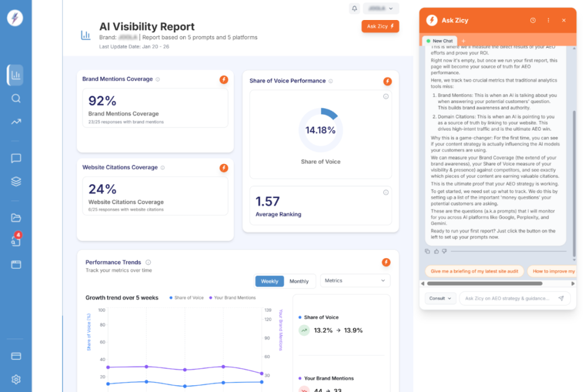
Task: Click the chat history clock icon in Ask Zicy
Action: [532, 20]
